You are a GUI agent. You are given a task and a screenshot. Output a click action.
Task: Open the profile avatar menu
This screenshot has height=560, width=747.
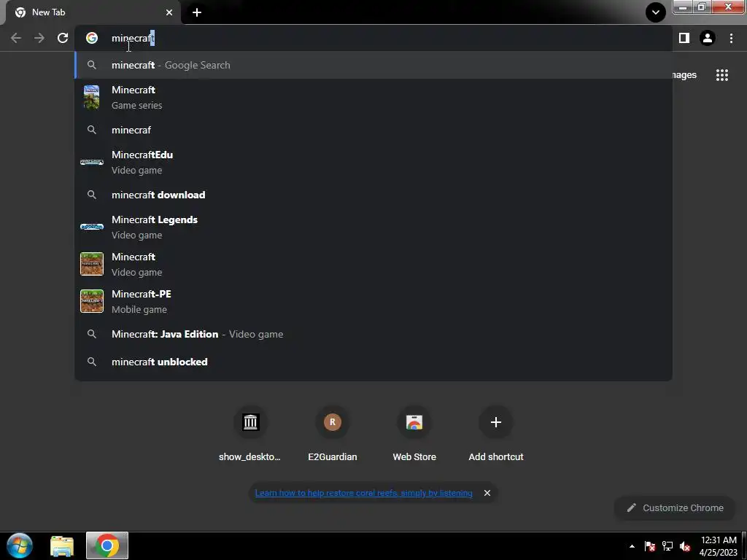tap(708, 38)
